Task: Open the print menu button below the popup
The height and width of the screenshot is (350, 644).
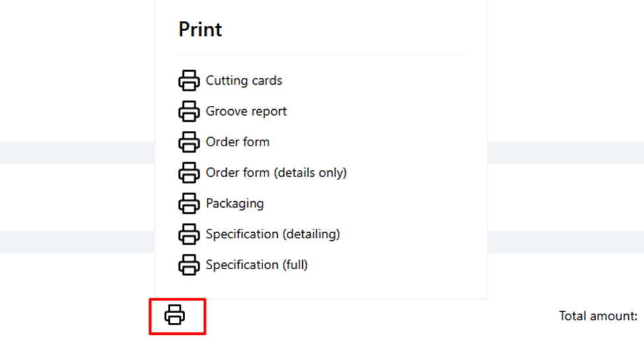Action: (x=175, y=315)
